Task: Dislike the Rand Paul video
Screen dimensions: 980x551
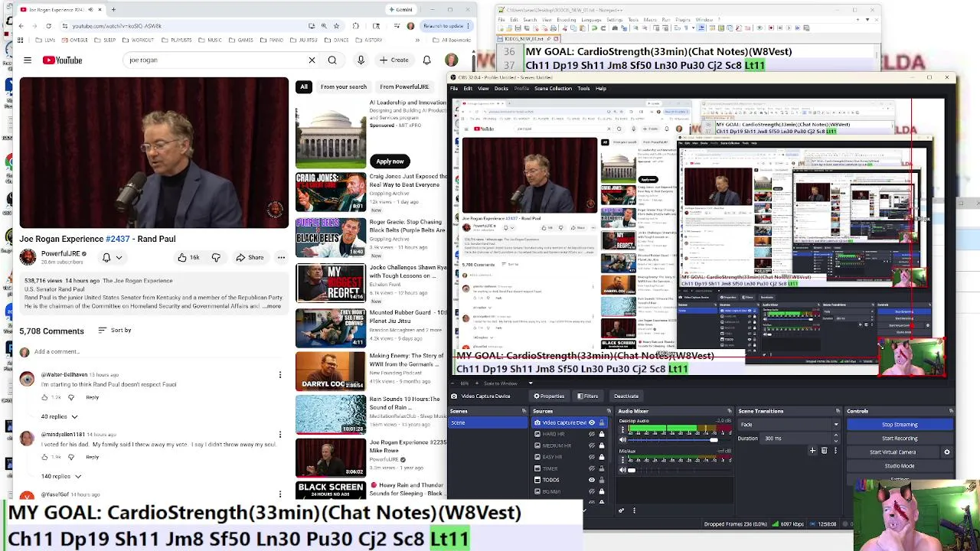Action: click(x=216, y=257)
